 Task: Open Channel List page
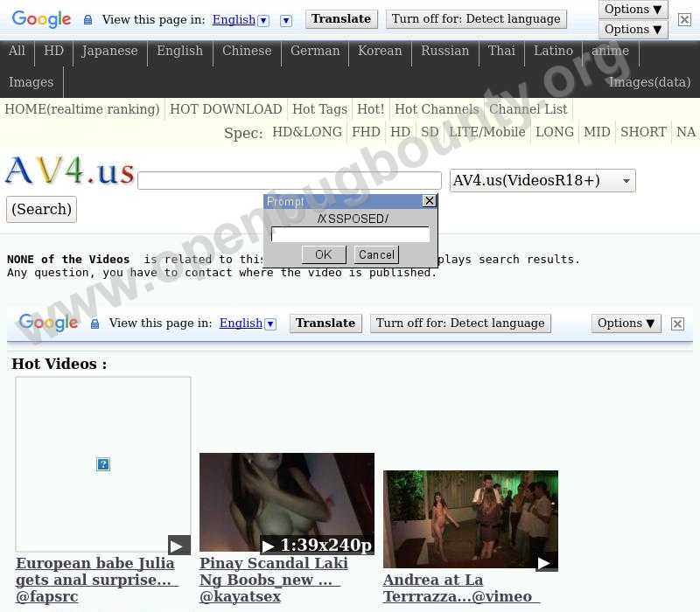(528, 108)
